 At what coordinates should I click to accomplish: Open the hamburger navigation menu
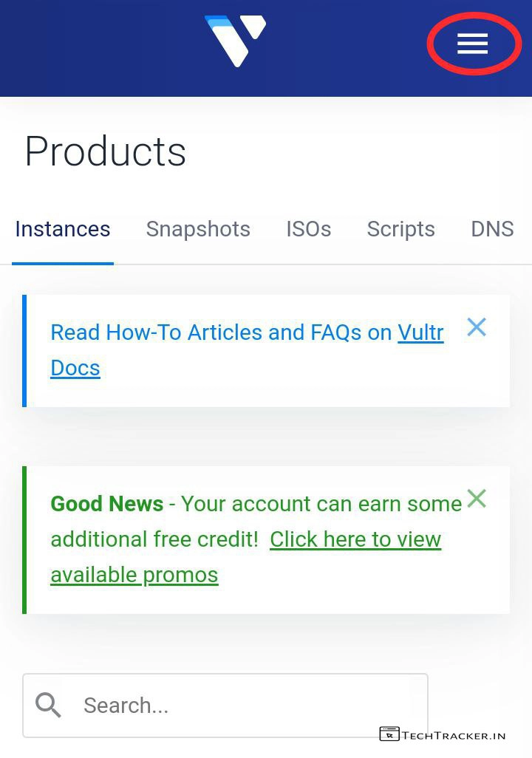473,44
